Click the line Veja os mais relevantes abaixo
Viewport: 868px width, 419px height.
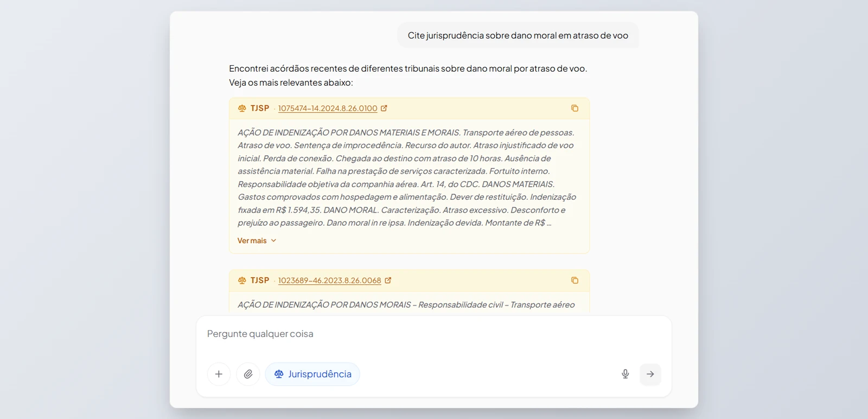(x=291, y=82)
